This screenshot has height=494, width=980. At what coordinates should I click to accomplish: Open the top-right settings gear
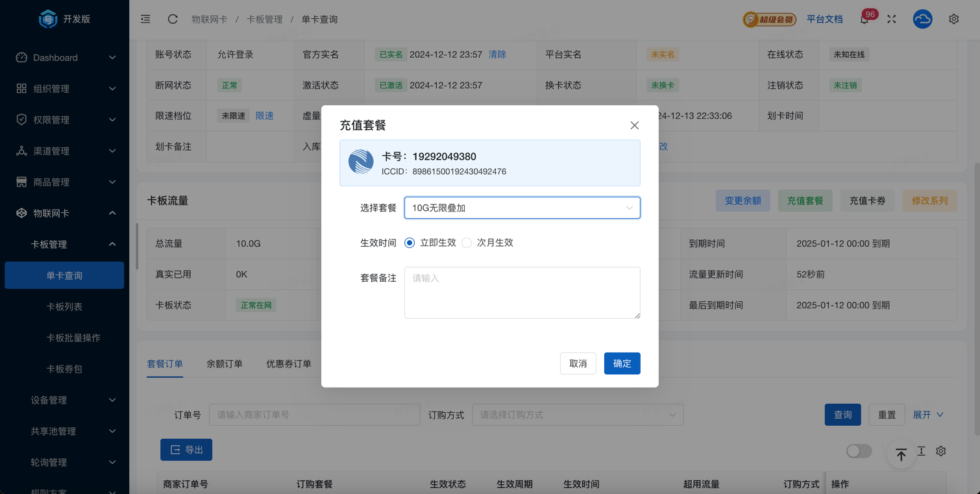pos(953,19)
